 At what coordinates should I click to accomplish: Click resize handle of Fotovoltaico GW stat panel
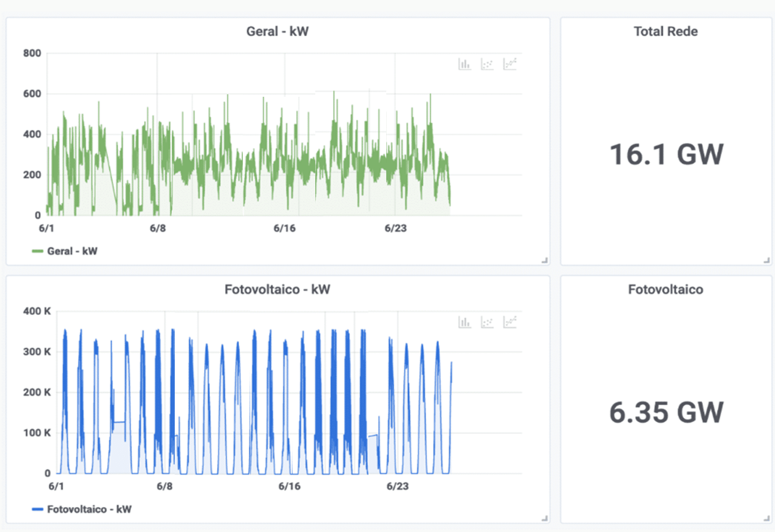click(767, 518)
